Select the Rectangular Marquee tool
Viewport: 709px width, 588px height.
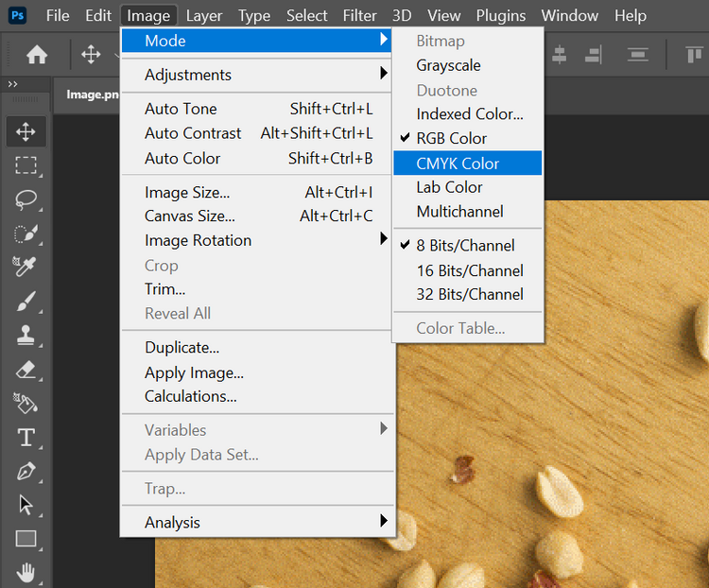click(26, 165)
